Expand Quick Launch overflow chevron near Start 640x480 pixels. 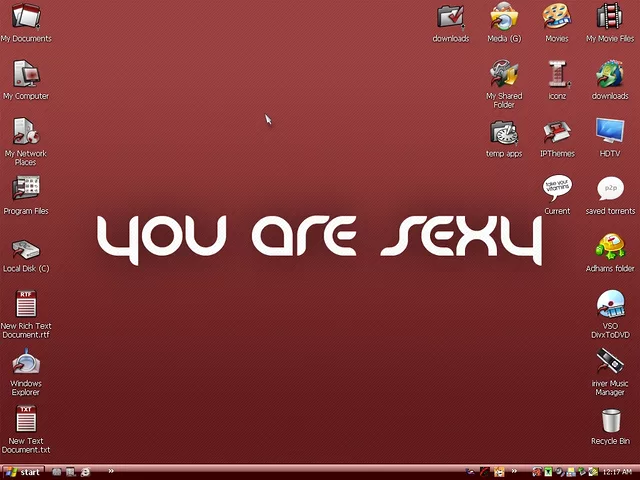[111, 471]
